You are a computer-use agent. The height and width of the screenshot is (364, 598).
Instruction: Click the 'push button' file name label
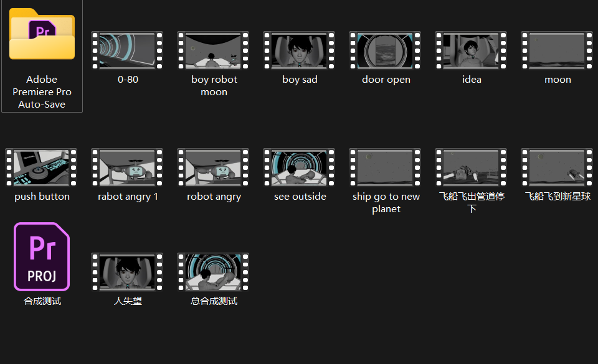pos(42,197)
